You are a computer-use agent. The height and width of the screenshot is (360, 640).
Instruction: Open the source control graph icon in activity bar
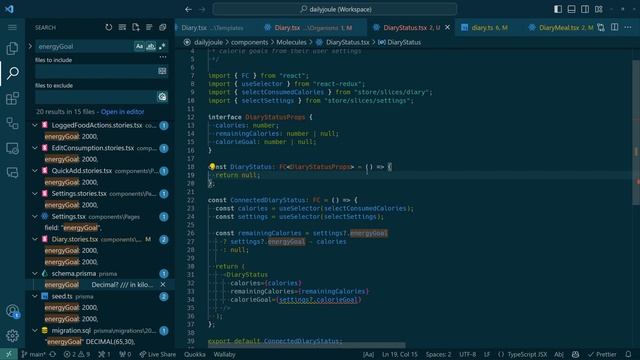click(x=12, y=123)
